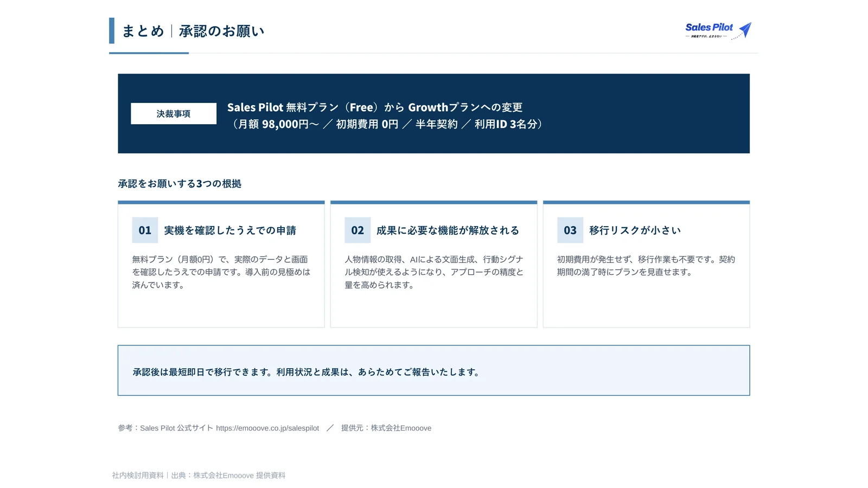The width and height of the screenshot is (868, 488).
Task: Select heading 移行リスクが小さい
Action: click(635, 230)
